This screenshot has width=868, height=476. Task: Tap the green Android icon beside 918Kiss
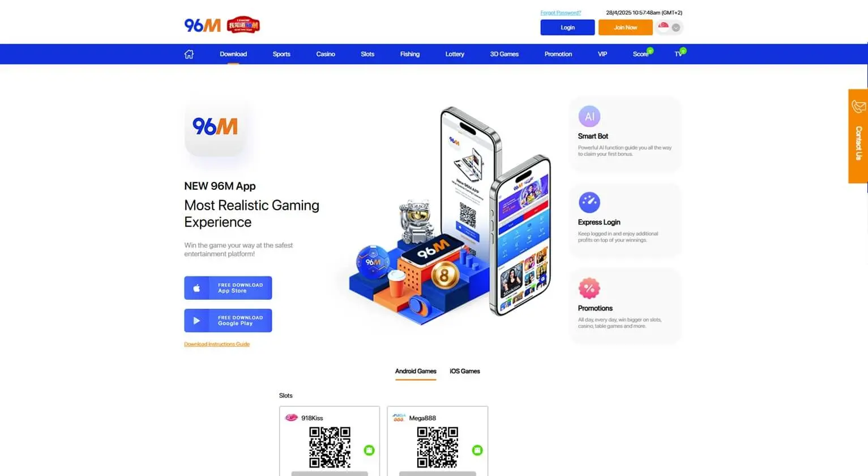[x=369, y=450]
